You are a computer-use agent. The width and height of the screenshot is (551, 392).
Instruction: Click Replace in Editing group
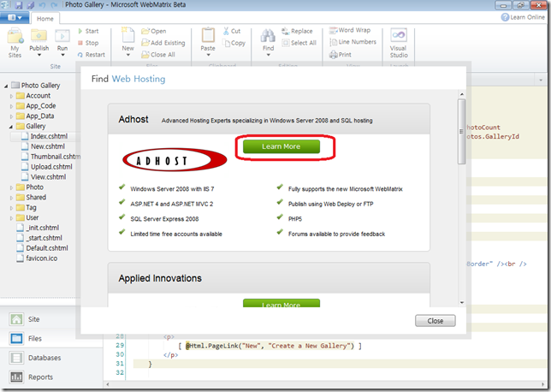click(297, 31)
